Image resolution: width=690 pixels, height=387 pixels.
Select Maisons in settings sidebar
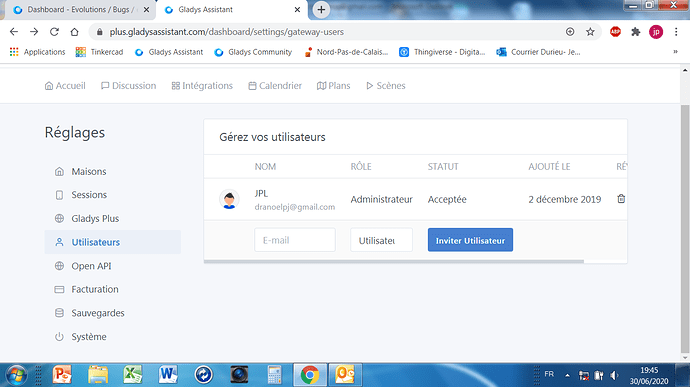pyautogui.click(x=113, y=171)
